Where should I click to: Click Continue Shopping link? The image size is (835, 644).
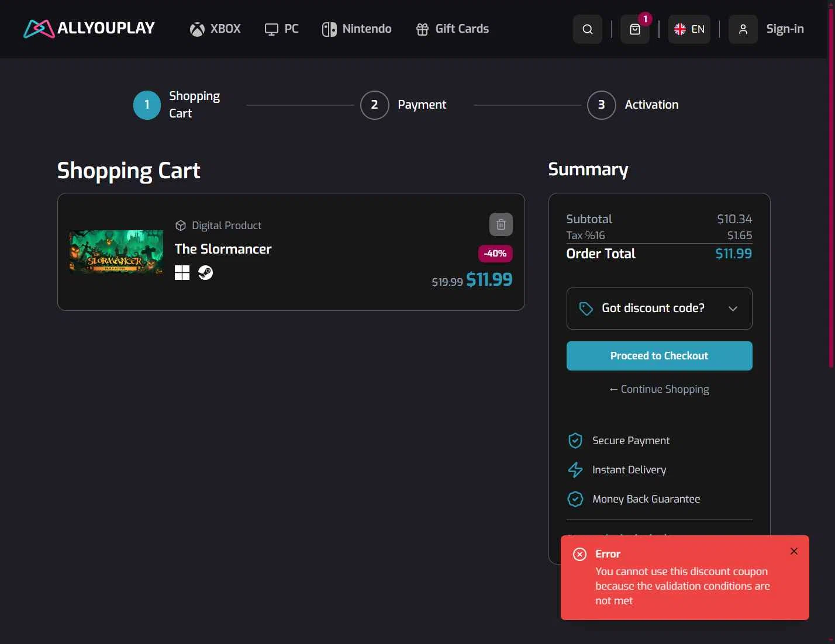[x=659, y=389]
